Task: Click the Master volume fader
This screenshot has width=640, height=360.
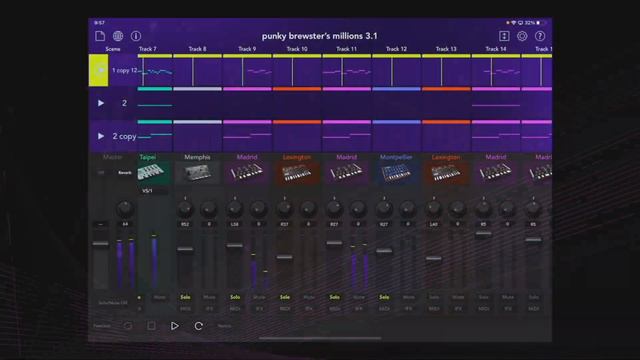Action: click(101, 244)
